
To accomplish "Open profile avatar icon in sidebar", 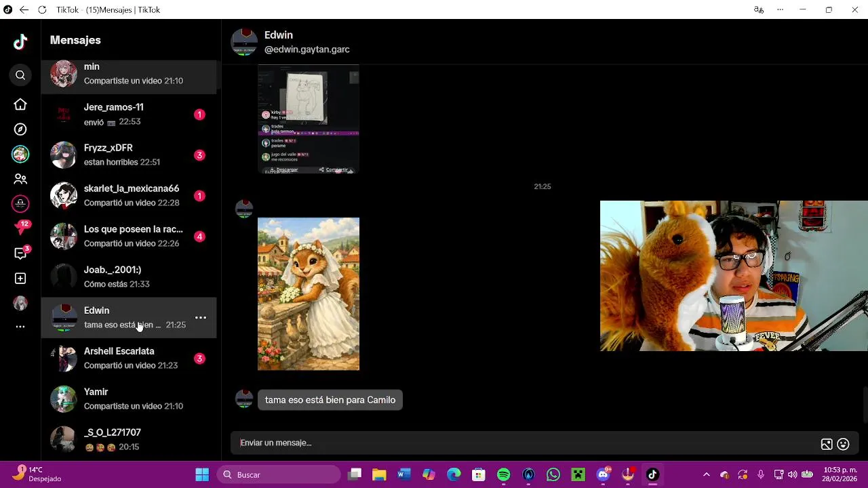I will pyautogui.click(x=20, y=303).
